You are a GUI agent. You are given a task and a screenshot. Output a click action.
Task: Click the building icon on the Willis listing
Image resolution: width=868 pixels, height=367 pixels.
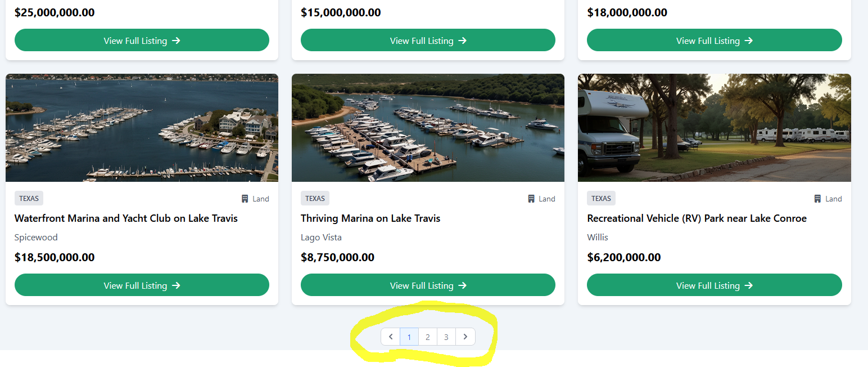point(817,199)
